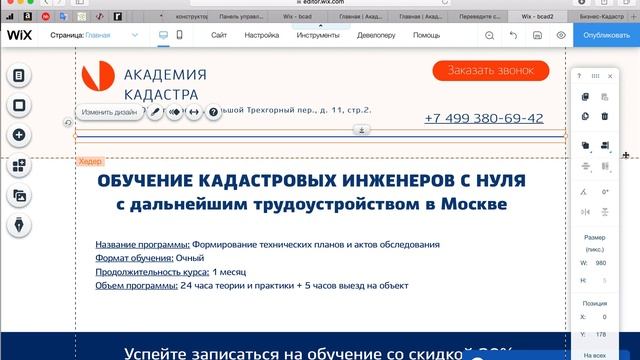This screenshot has width=640, height=360.
Task: Open the Distribute dropdown icon
Action: click(585, 166)
